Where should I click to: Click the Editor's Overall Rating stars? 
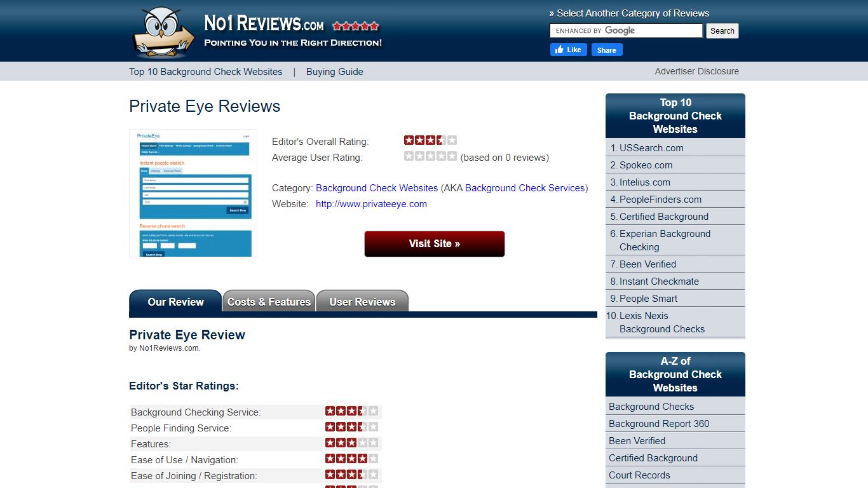[430, 140]
